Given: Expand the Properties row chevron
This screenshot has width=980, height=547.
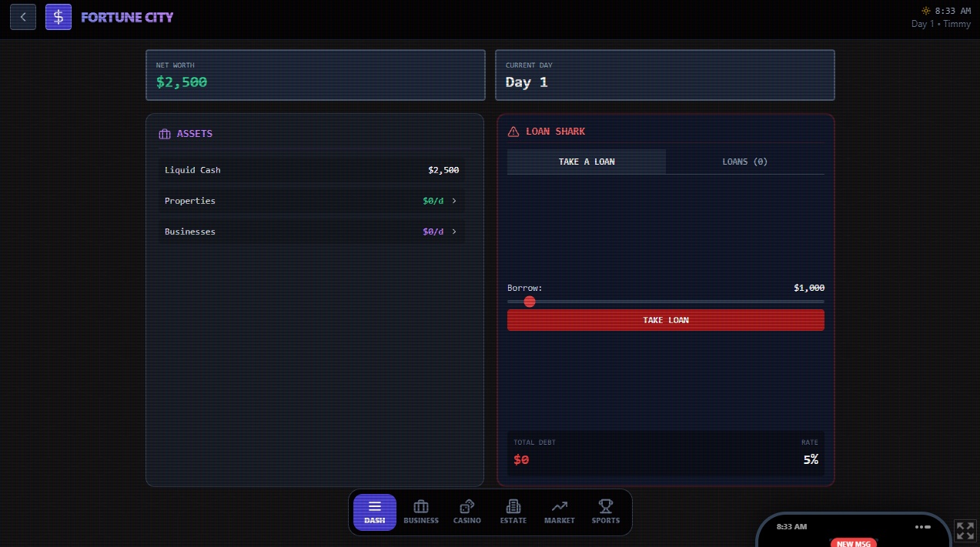Looking at the screenshot, I should tap(454, 201).
